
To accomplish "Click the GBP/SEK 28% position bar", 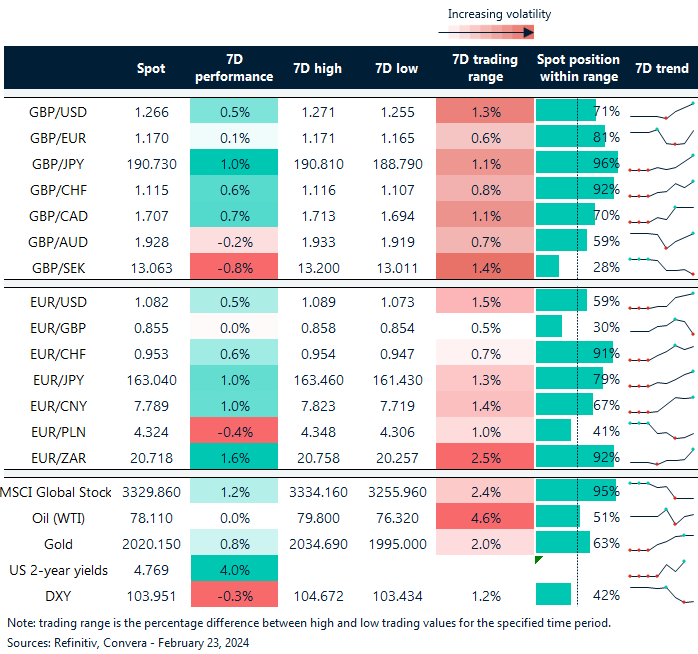I will coord(548,266).
